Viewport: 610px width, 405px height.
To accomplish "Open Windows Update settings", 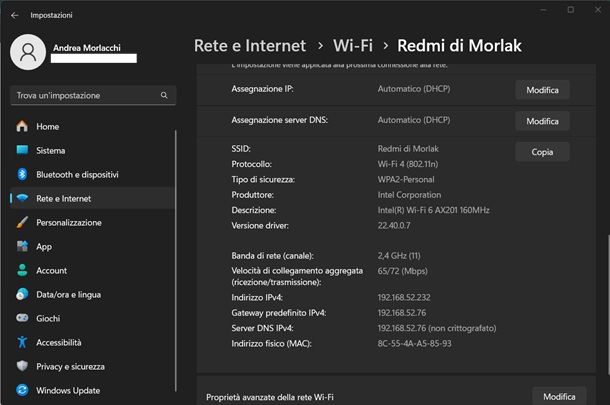I will tap(93, 390).
